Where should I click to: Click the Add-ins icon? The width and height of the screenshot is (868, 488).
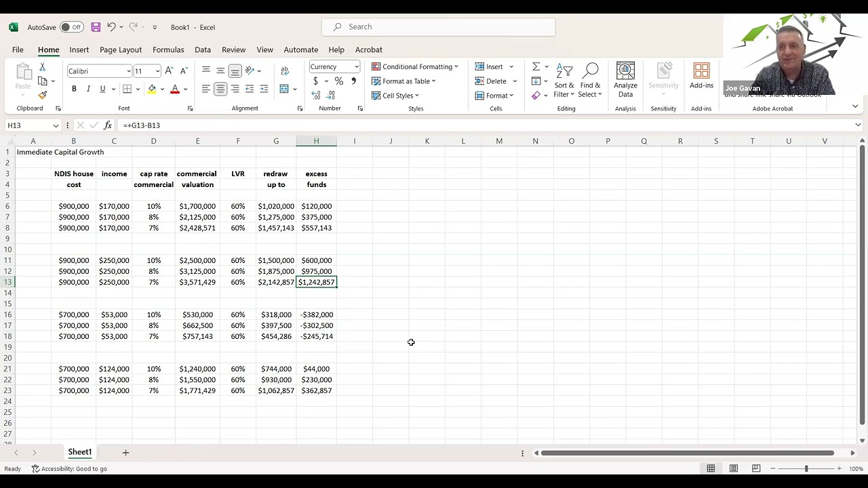click(x=701, y=76)
